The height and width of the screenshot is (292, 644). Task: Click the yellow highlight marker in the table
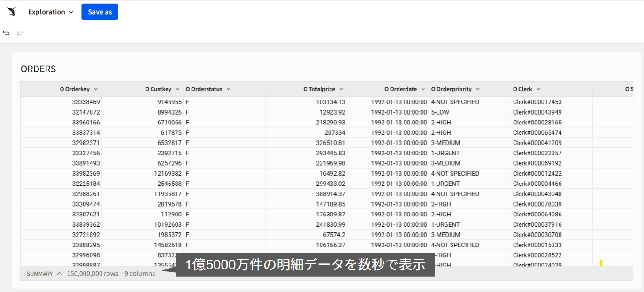coord(602,264)
